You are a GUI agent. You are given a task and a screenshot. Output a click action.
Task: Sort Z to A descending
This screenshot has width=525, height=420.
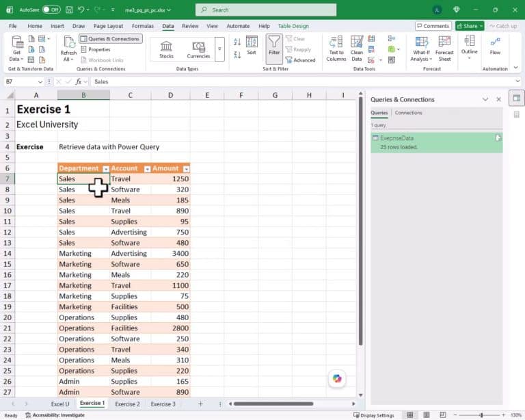click(237, 55)
